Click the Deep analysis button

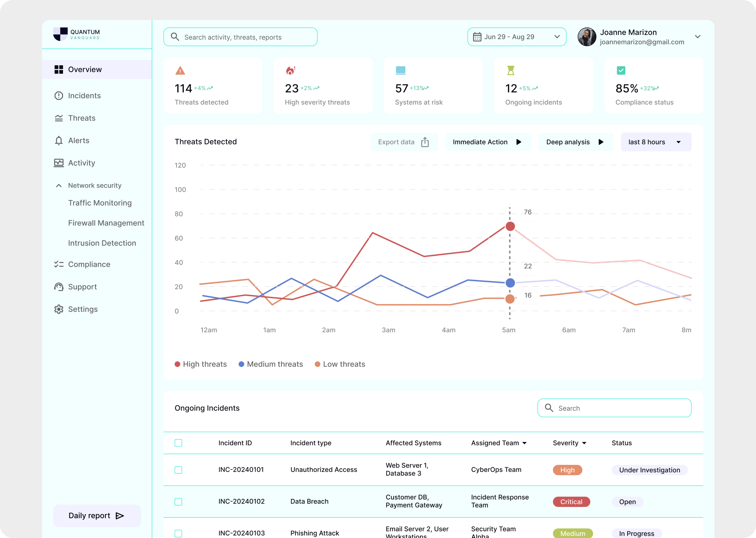point(576,142)
